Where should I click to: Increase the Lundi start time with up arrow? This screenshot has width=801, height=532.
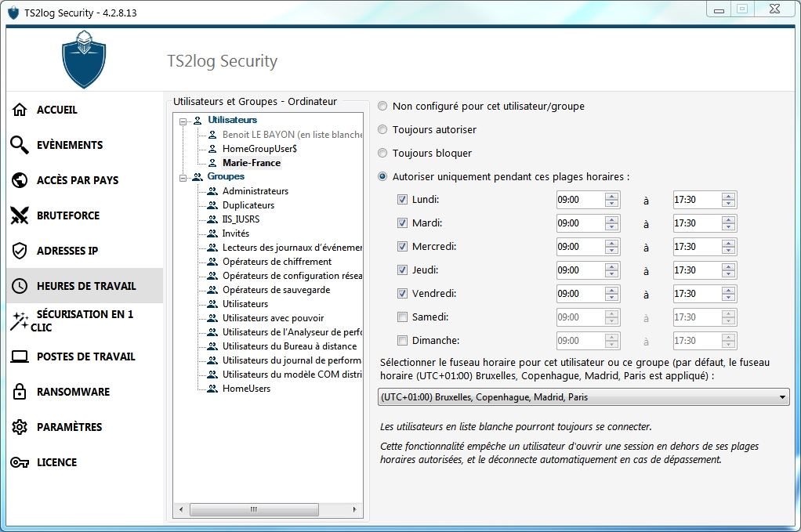611,196
